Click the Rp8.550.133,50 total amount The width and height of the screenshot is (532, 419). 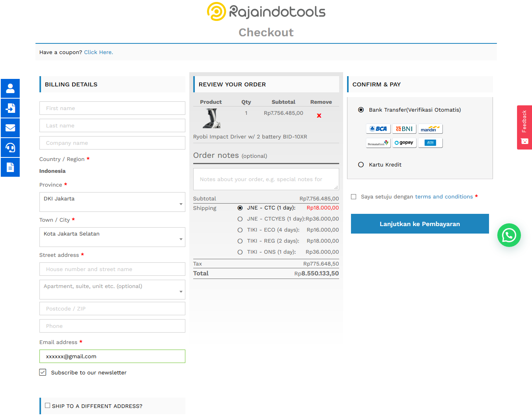tap(317, 273)
